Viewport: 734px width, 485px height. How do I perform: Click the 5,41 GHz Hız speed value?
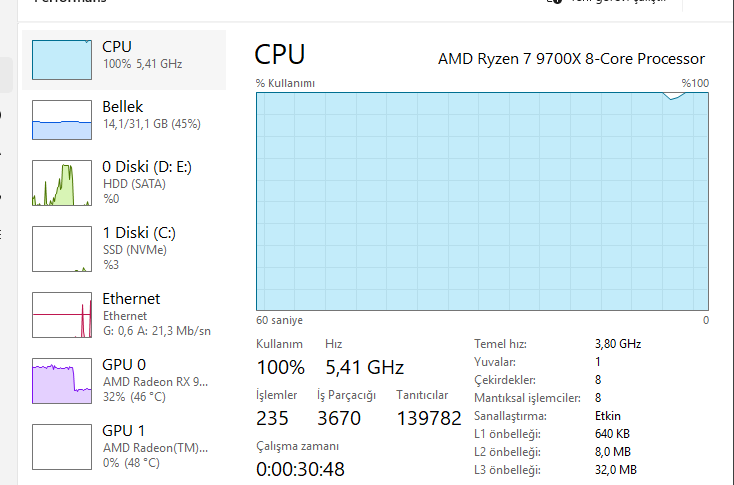tap(364, 366)
